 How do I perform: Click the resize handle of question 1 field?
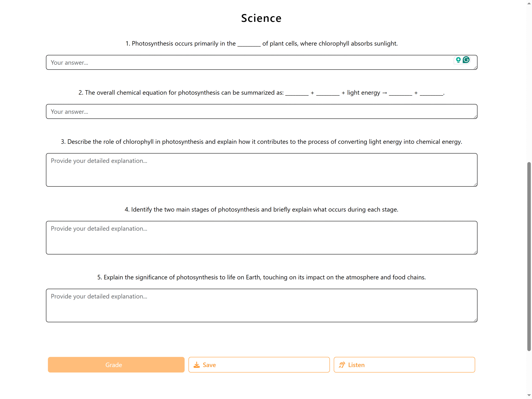click(475, 68)
